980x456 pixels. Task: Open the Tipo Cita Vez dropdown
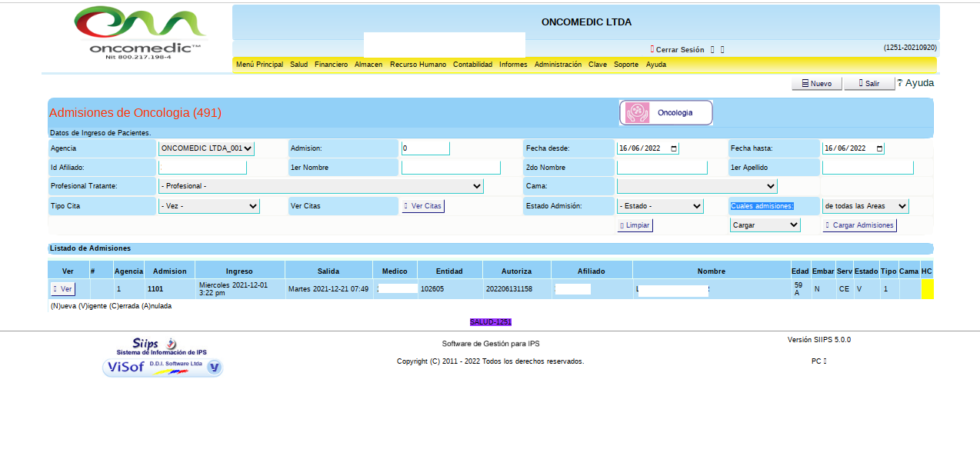coord(209,206)
